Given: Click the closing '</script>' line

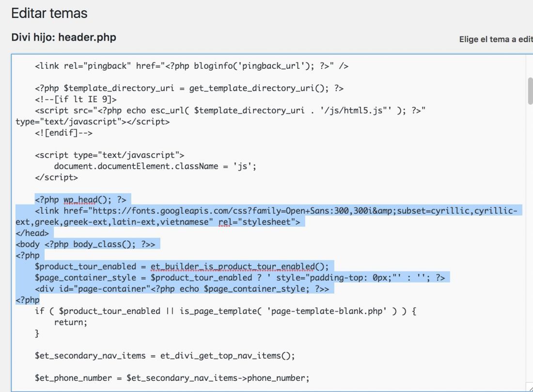Looking at the screenshot, I should pos(56,177).
